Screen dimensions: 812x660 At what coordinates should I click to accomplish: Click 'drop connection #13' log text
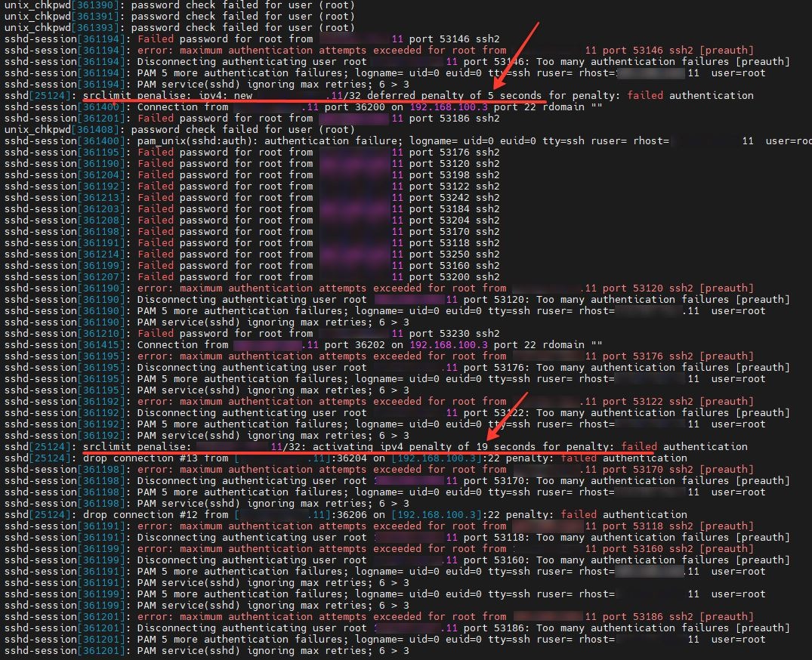click(140, 458)
